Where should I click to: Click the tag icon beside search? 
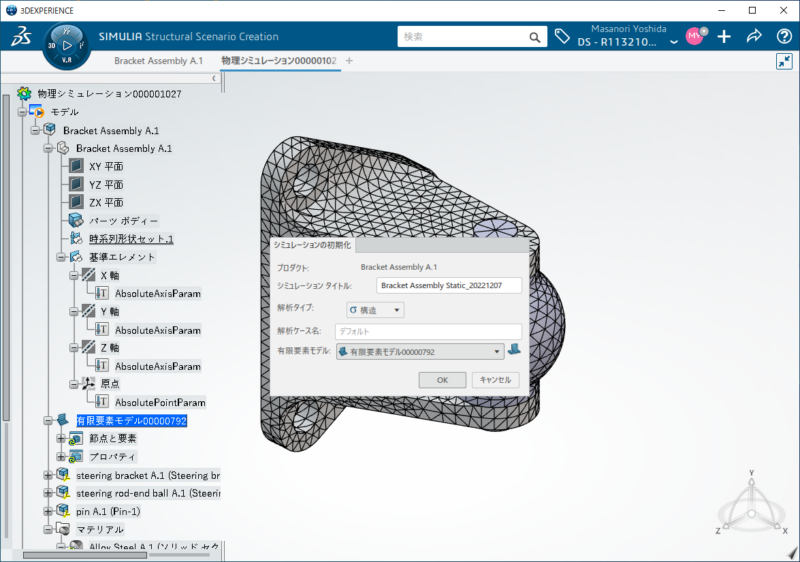pos(563,37)
